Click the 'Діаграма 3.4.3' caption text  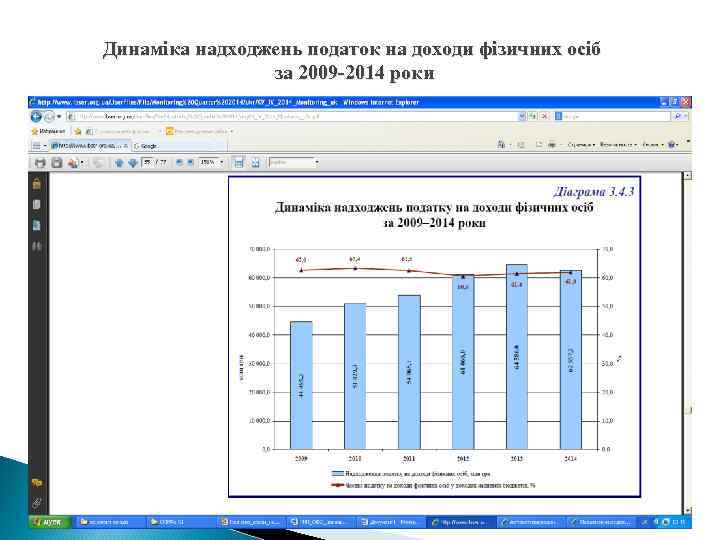(593, 191)
